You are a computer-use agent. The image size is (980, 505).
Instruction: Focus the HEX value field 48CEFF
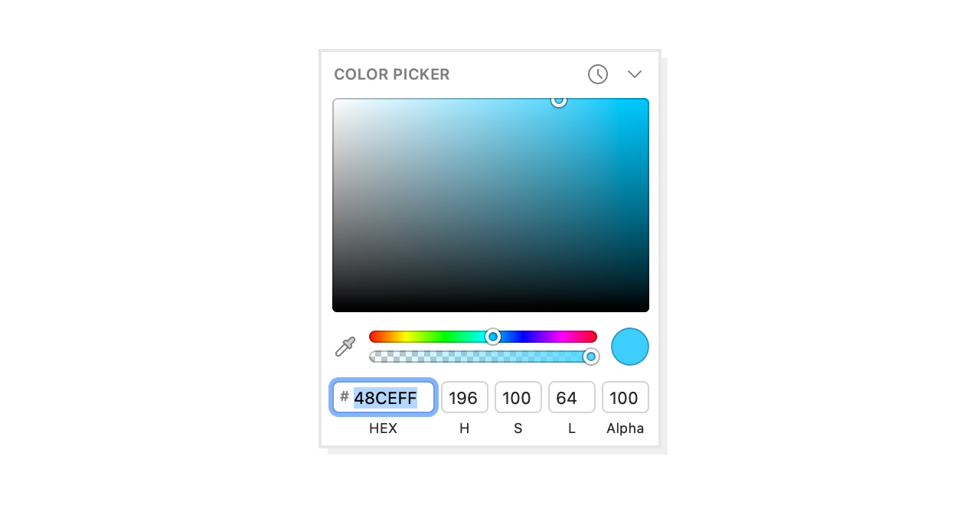coord(385,398)
